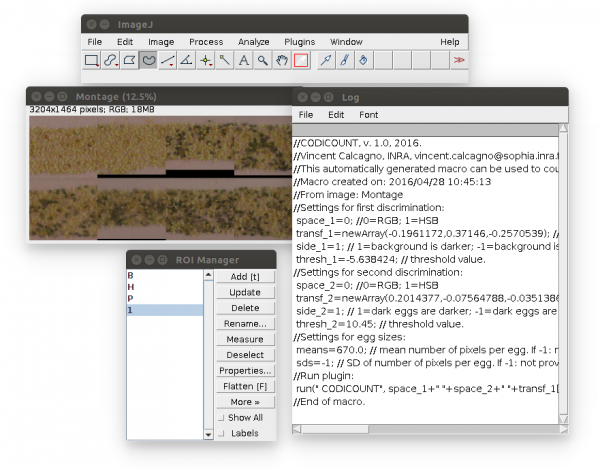Select the Flood fill bucket tool
This screenshot has height=469, width=600.
[364, 60]
